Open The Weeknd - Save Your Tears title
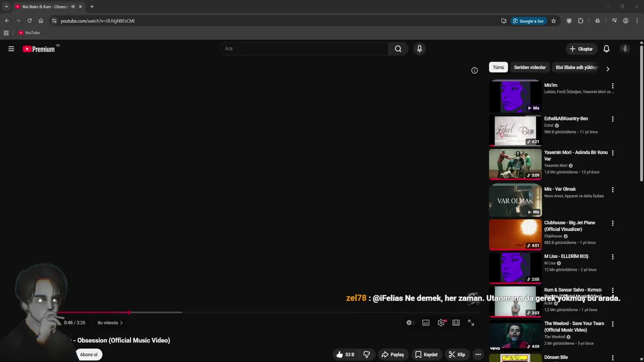The height and width of the screenshot is (362, 644). click(x=574, y=327)
